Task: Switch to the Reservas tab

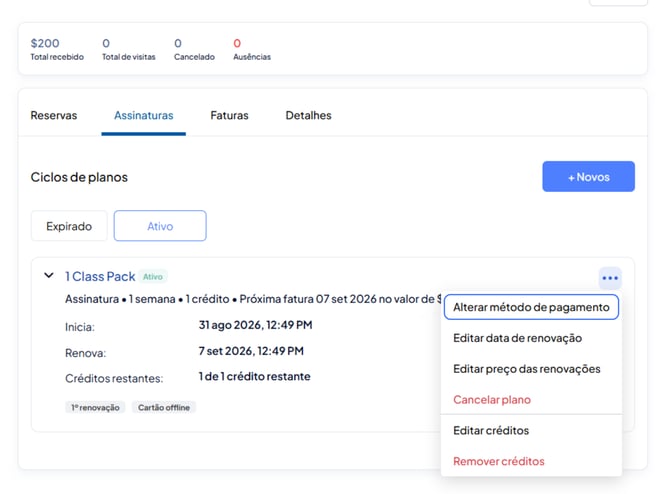Action: tap(54, 115)
